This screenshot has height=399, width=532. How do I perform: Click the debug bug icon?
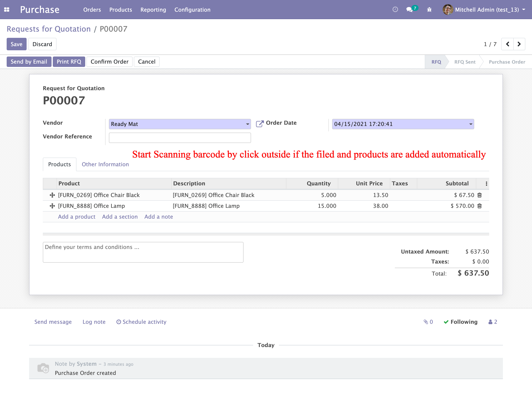(x=429, y=10)
